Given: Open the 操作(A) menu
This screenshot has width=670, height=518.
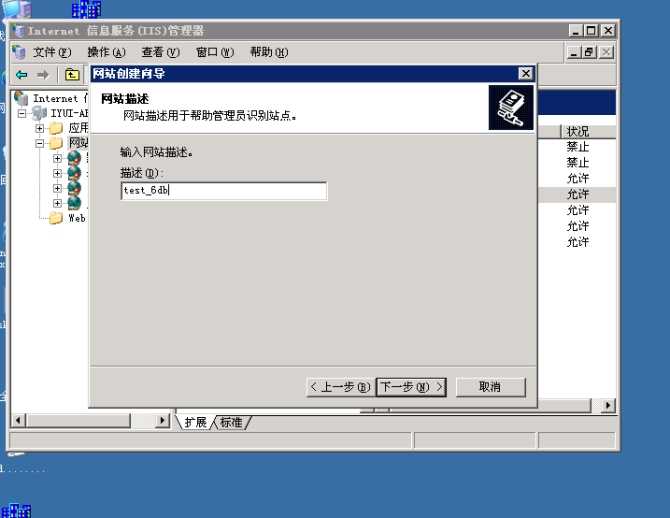Looking at the screenshot, I should 106,52.
